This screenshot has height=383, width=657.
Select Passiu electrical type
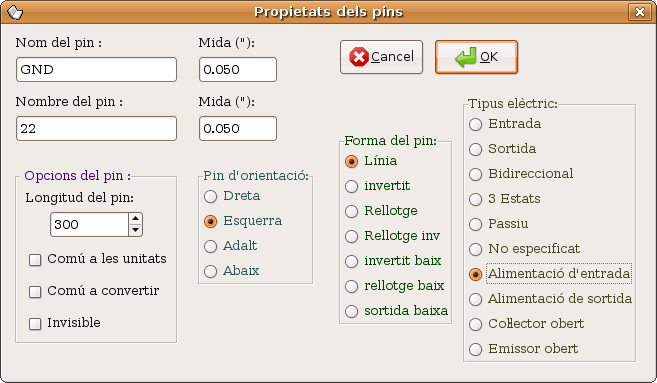click(476, 224)
